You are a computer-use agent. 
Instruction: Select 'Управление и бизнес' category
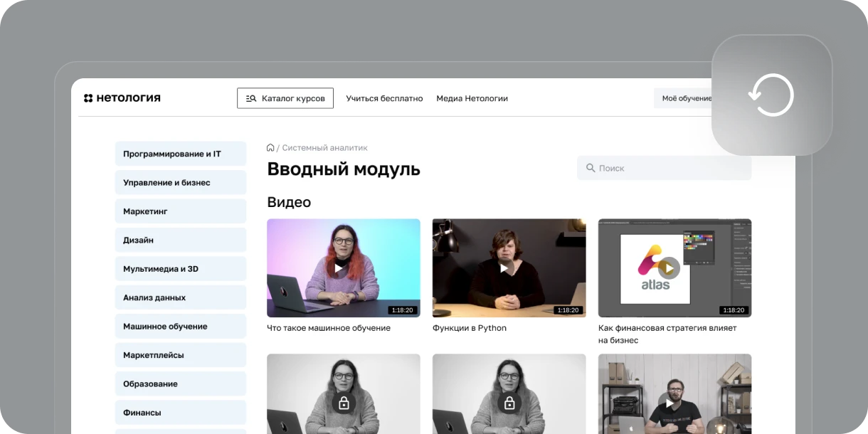click(181, 183)
